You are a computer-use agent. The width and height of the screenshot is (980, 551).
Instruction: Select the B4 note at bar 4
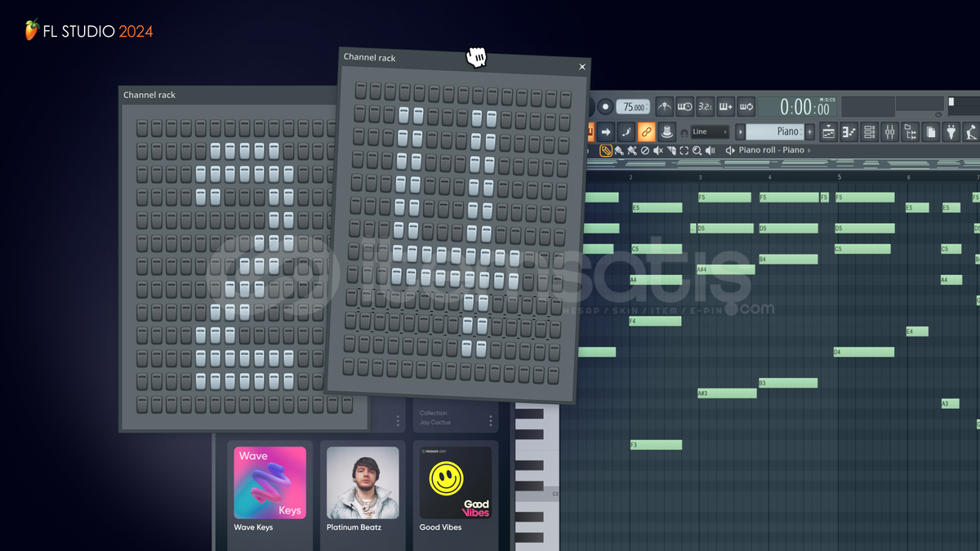click(x=787, y=260)
